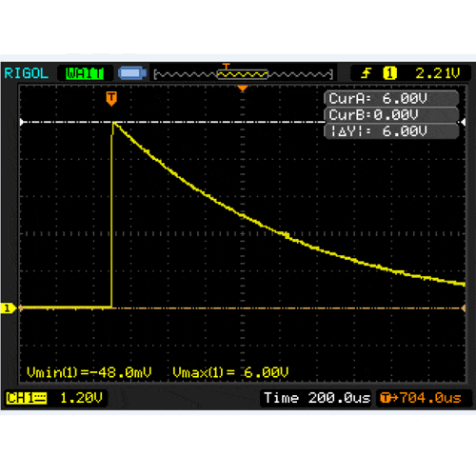Click the waveform memory position bar
This screenshot has height=476, width=476.
click(x=244, y=74)
